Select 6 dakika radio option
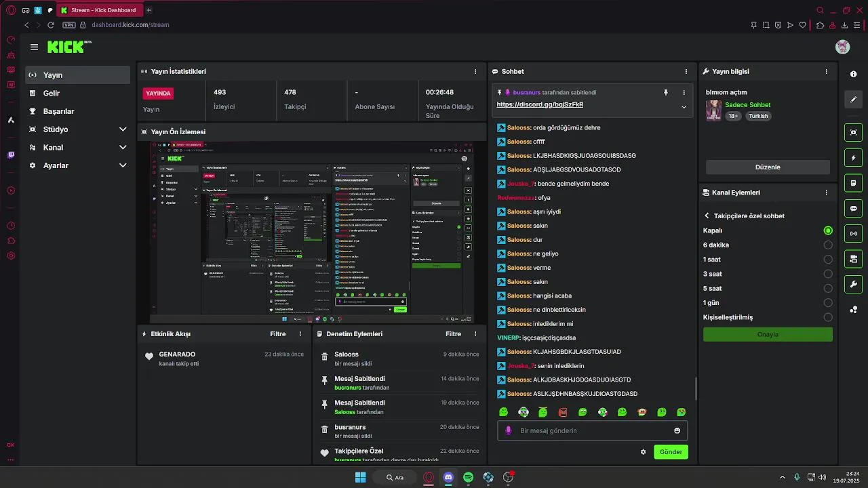The width and height of the screenshot is (868, 488). (x=828, y=245)
